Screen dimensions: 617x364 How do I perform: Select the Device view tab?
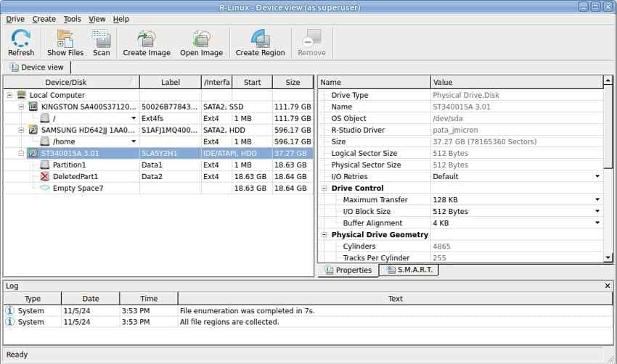[37, 67]
